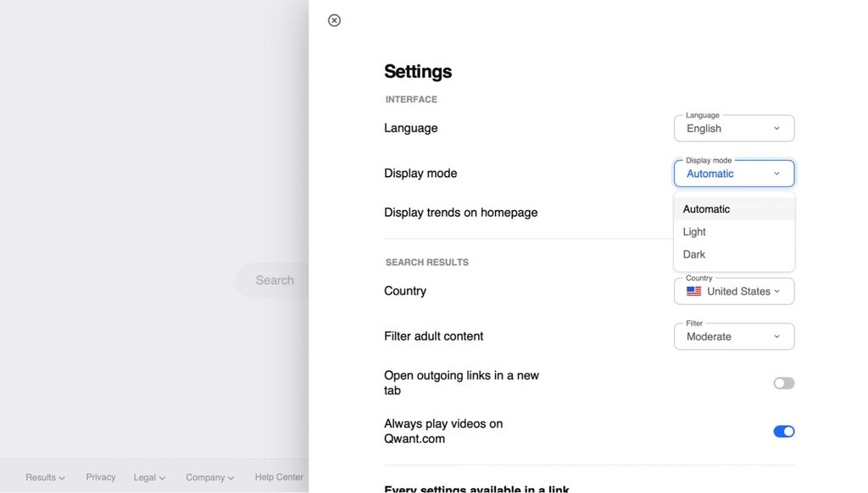
Task: Open the Language dropdown
Action: (734, 128)
